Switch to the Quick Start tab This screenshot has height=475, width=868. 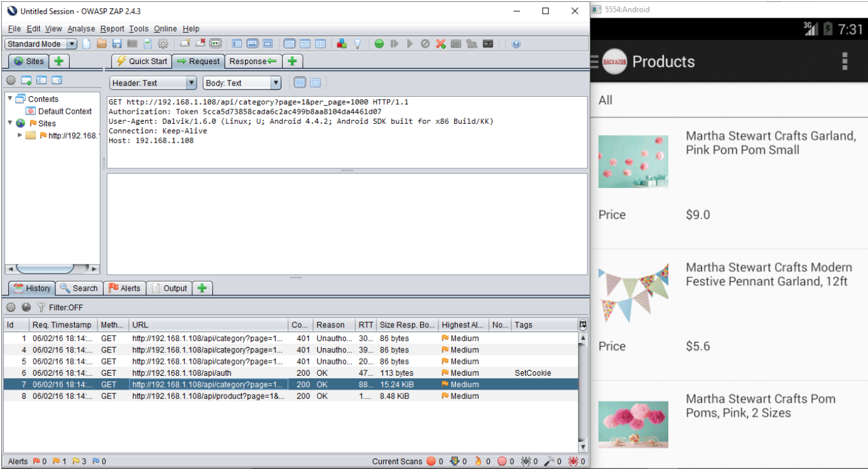click(142, 61)
